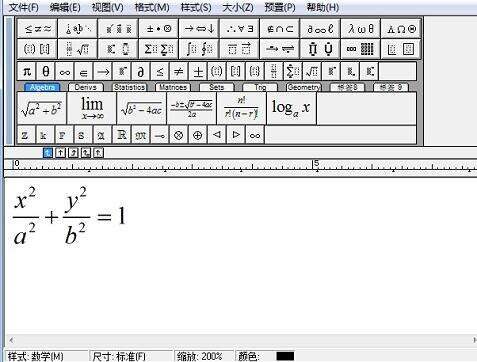Open the matrix templates palette
The height and width of the screenshot is (362, 477).
click(360, 49)
